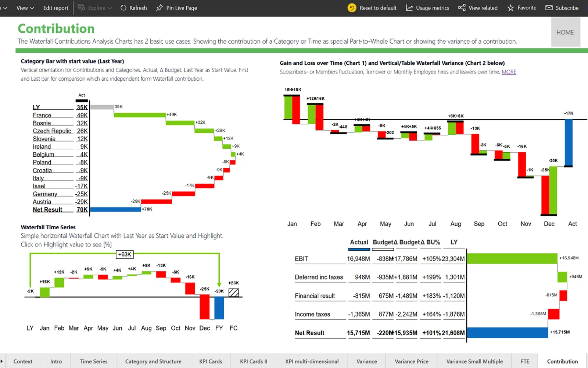This screenshot has height=368, width=588.
Task: Click the LY column header in table
Action: (454, 242)
